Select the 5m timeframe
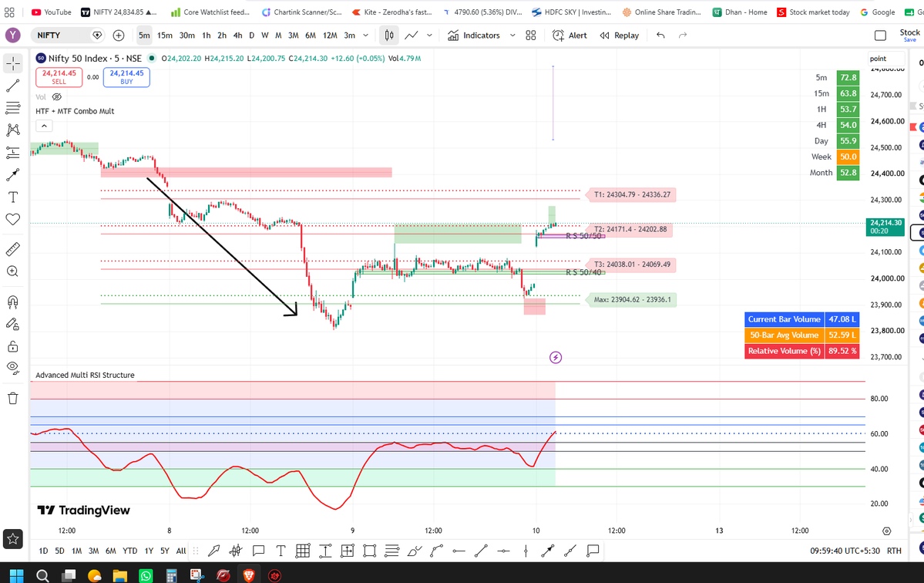 (x=144, y=35)
